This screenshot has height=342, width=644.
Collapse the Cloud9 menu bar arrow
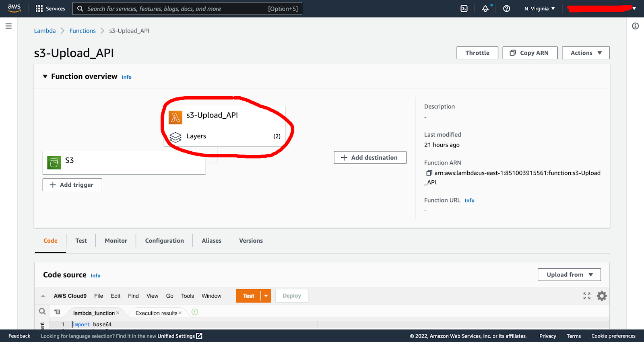[43, 296]
